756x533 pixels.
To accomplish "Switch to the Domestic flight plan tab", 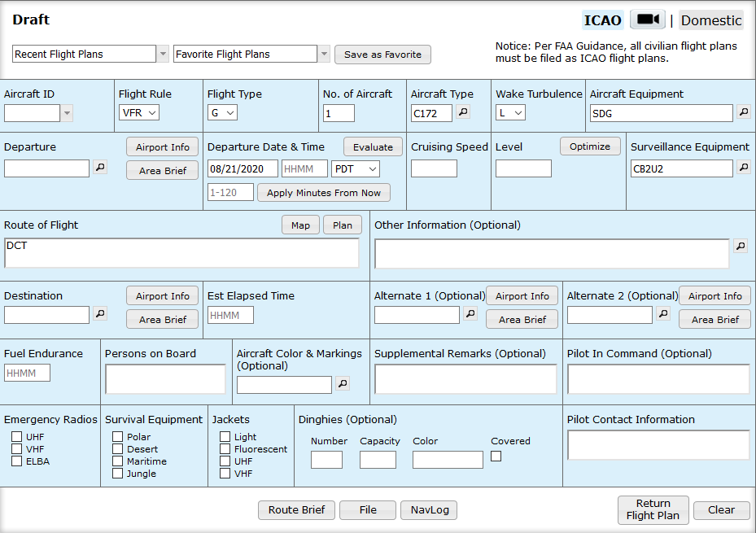I will click(710, 20).
